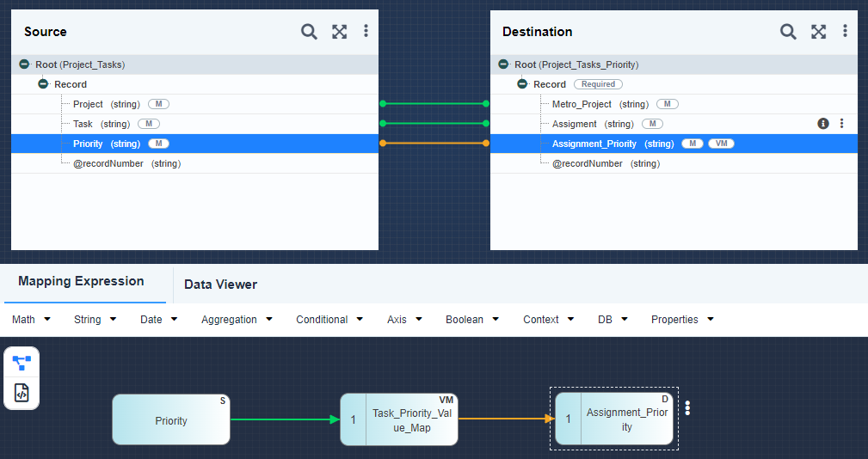Screen dimensions: 868x459
Task: Switch to the Data Viewer tab
Action: [x=221, y=285]
